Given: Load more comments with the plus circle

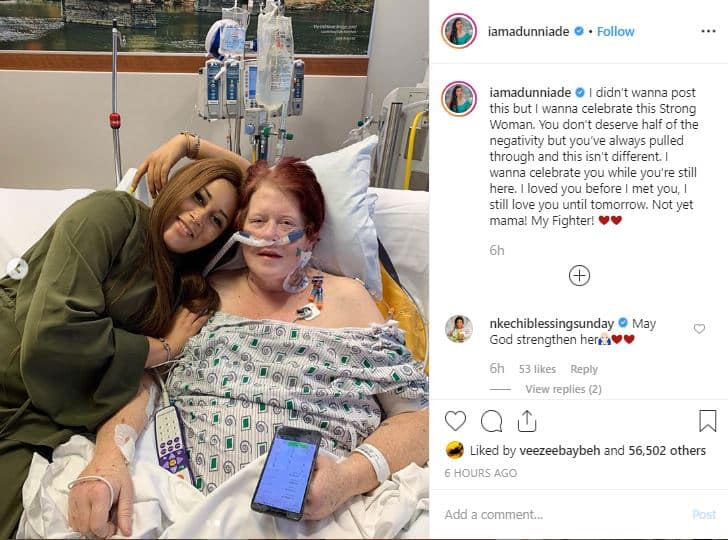Looking at the screenshot, I should (579, 275).
